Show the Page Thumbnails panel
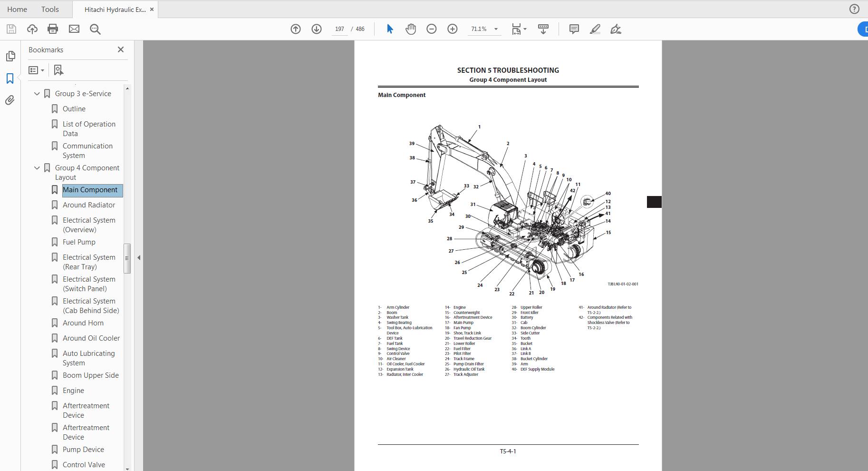The image size is (868, 471). 10,56
